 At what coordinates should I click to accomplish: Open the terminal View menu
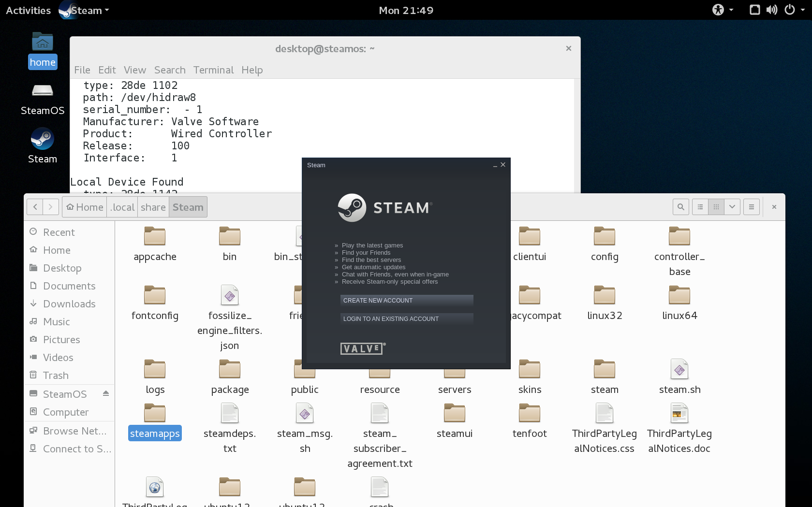(134, 70)
